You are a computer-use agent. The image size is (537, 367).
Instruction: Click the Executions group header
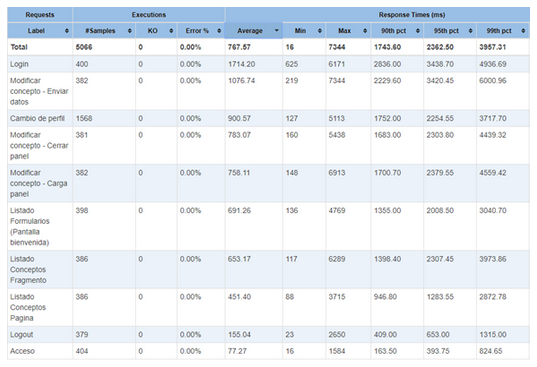pyautogui.click(x=149, y=15)
